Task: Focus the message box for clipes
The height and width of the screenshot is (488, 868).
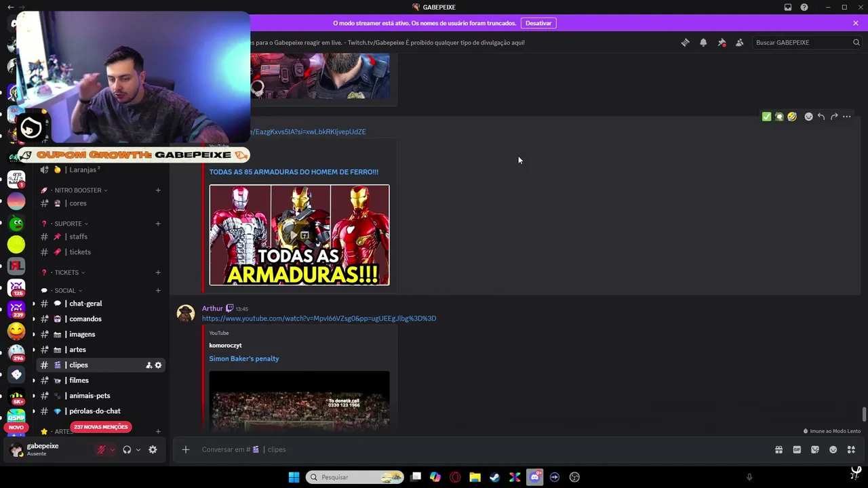Action: (x=475, y=449)
